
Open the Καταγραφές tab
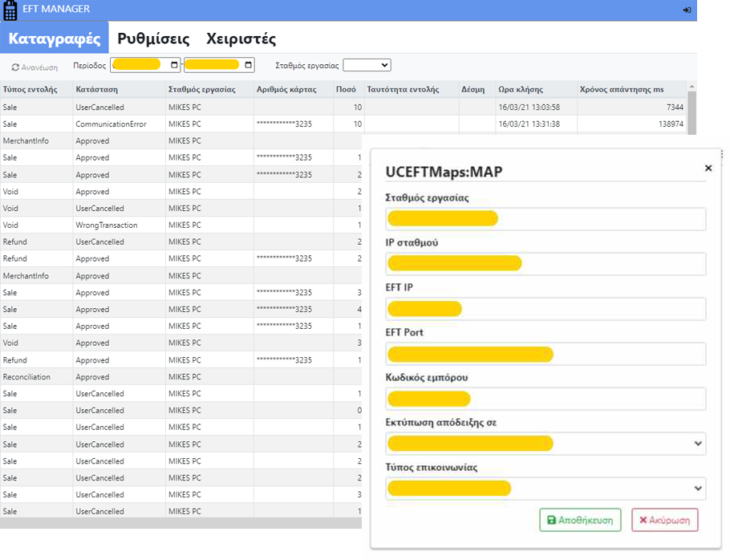[55, 39]
